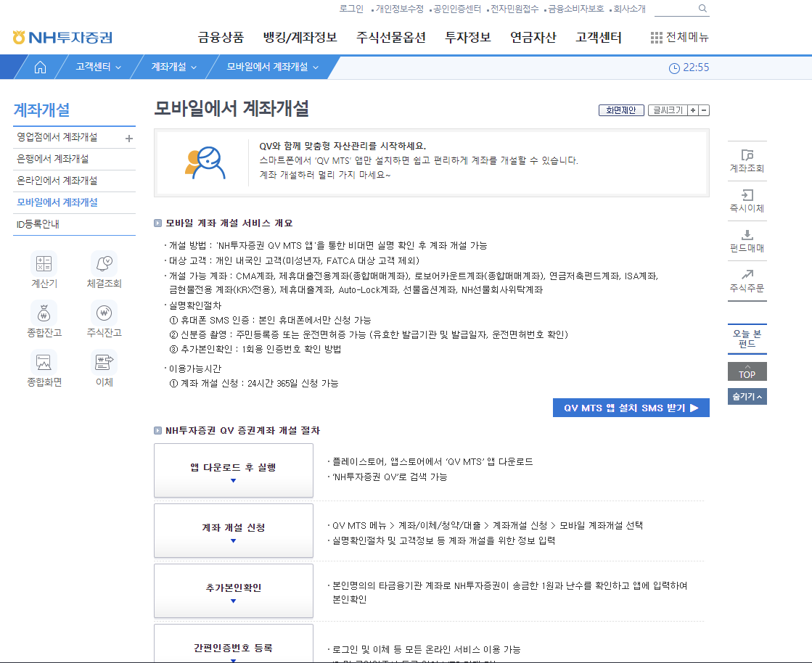Viewport: 812px width, 663px height.
Task: Collapse quick menu with 숨기기
Action: [x=747, y=397]
